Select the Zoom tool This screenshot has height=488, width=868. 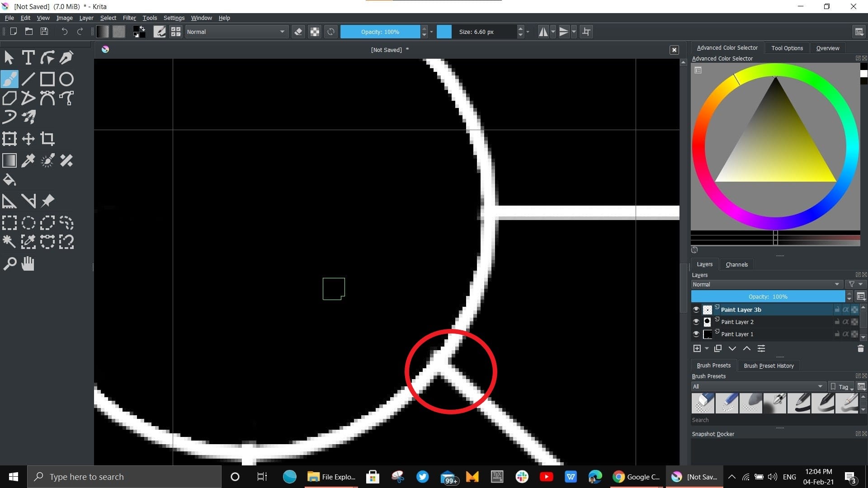click(9, 263)
